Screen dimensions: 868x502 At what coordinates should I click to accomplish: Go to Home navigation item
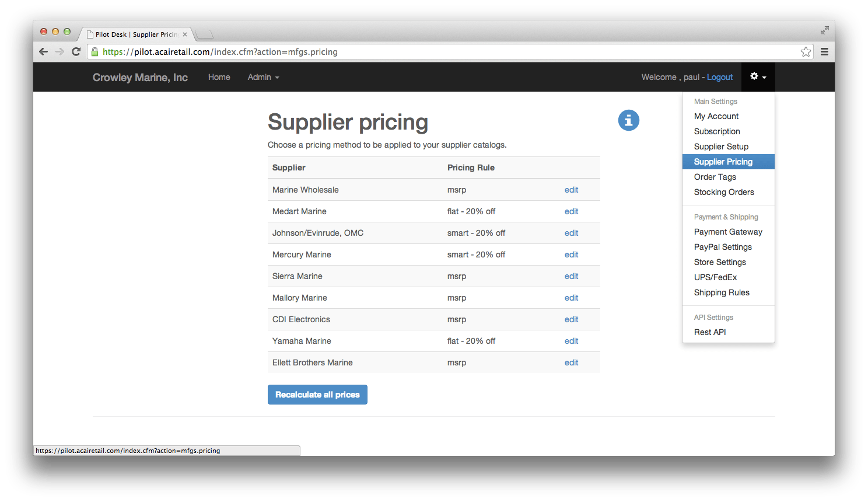pos(219,77)
